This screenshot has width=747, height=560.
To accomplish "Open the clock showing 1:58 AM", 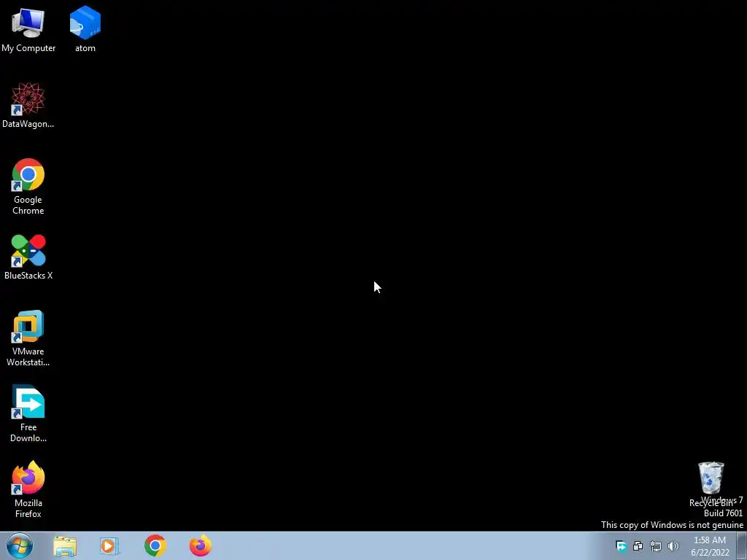I will pos(710,546).
